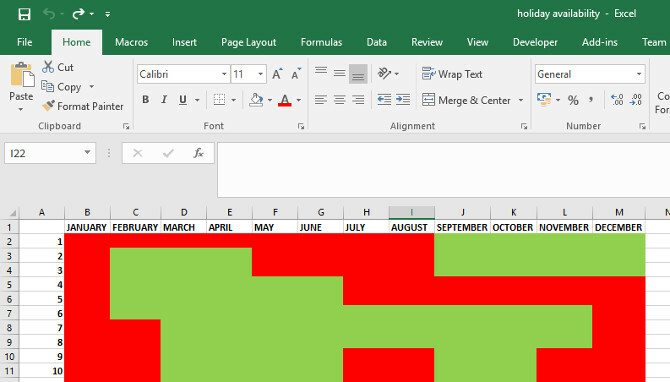Switch to the Insert tab
Viewport: 670px width, 382px height.
[184, 42]
